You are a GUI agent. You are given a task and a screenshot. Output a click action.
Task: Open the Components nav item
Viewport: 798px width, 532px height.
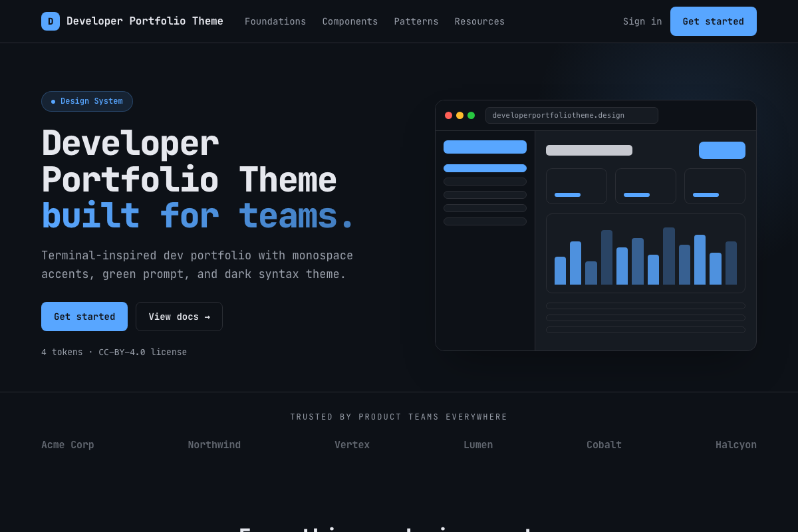[350, 21]
